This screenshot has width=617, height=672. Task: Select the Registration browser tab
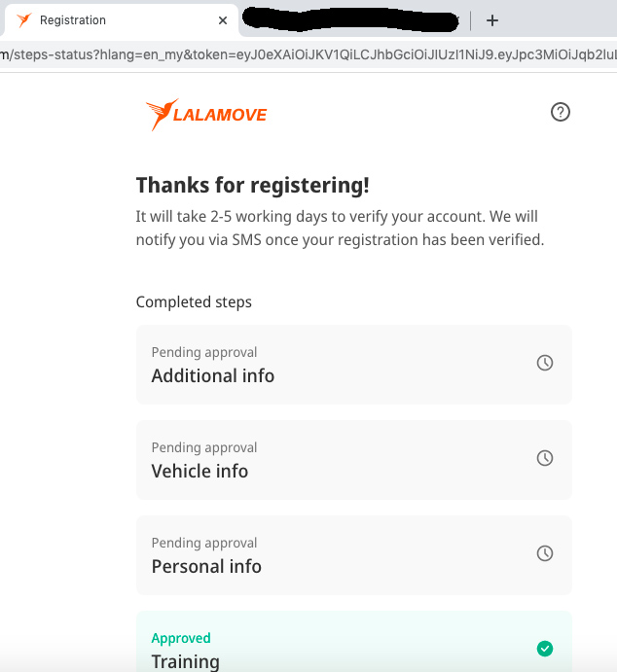(x=107, y=19)
